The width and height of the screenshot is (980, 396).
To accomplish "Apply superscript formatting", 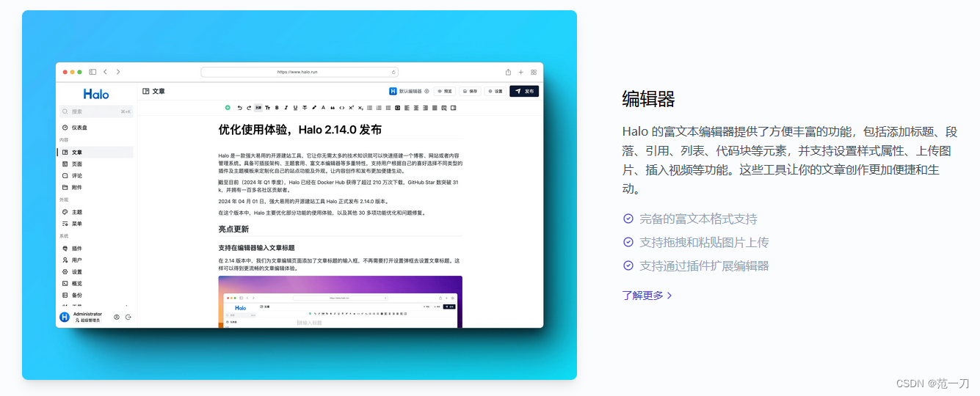I will pos(351,108).
